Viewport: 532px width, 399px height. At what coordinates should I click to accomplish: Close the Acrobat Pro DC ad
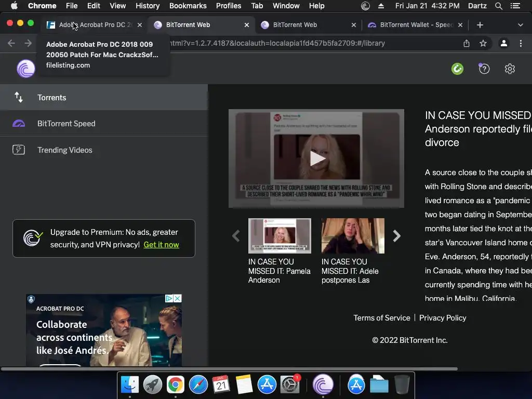pyautogui.click(x=178, y=298)
